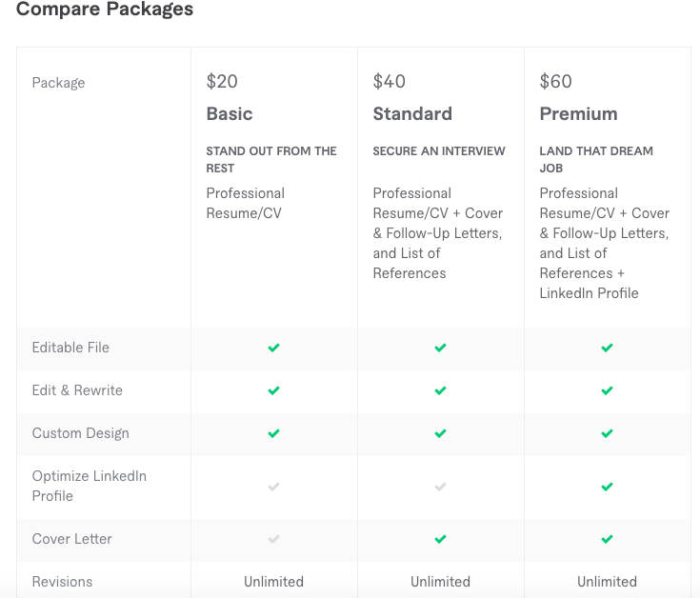The image size is (700, 598).
Task: Click Unlimited revisions under Premium
Action: [x=607, y=582]
